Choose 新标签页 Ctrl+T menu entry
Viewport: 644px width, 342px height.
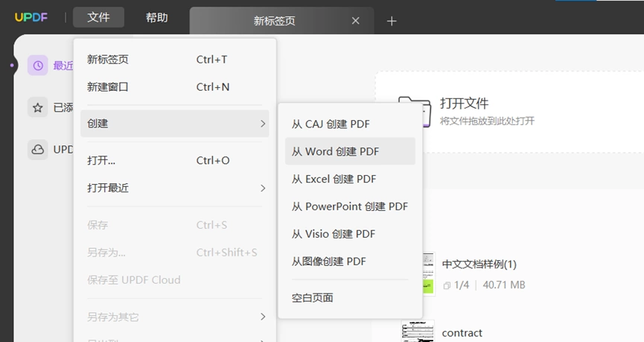point(174,60)
